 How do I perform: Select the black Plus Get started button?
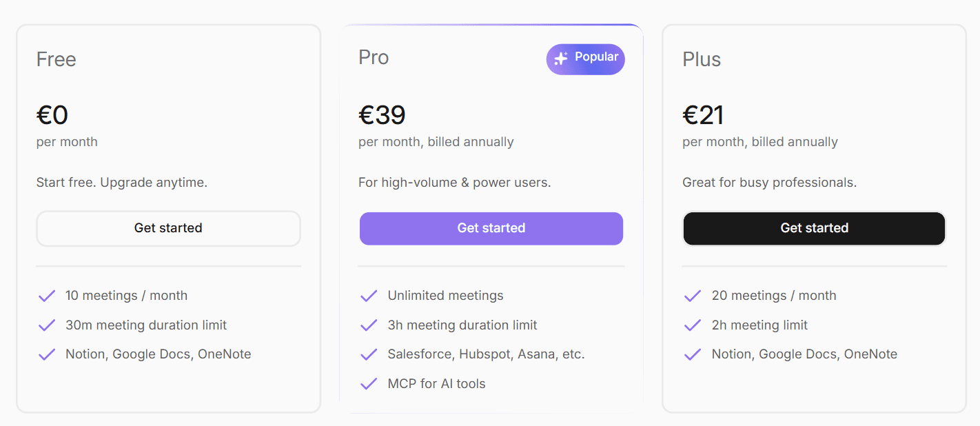pyautogui.click(x=814, y=228)
